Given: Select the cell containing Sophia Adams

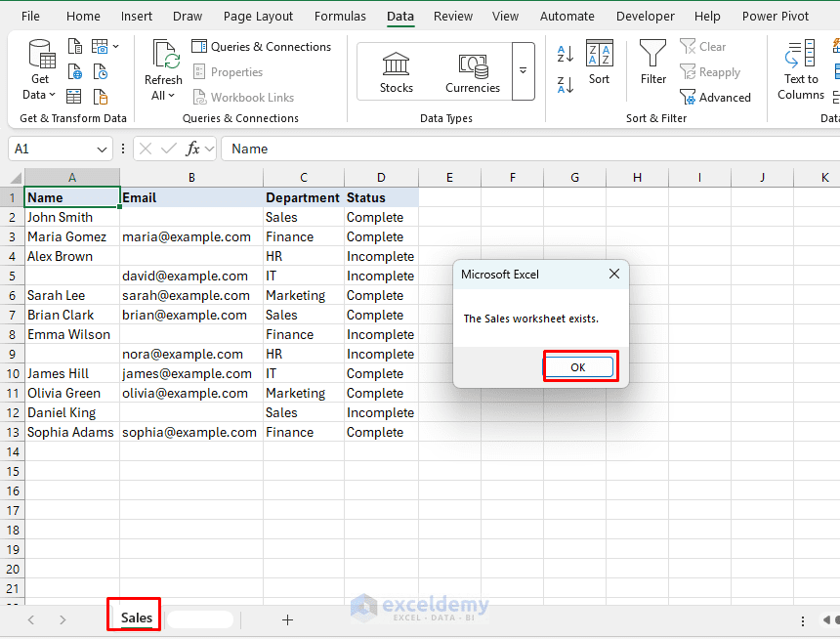Looking at the screenshot, I should click(x=71, y=432).
